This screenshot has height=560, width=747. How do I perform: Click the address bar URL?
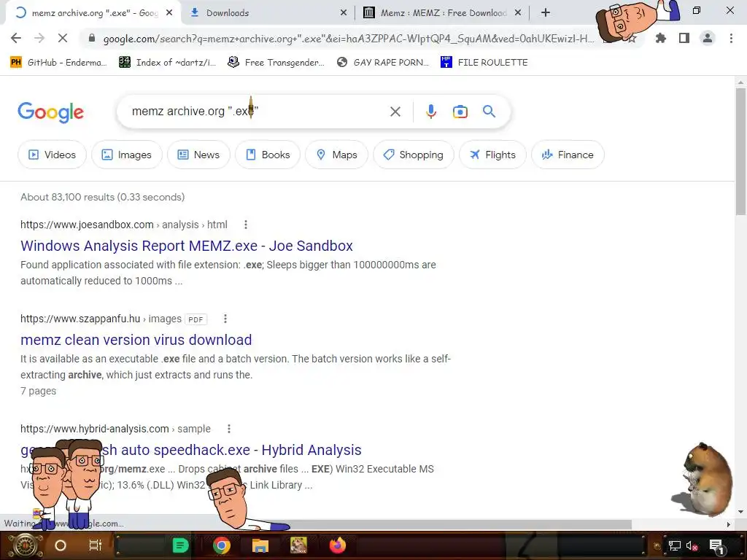(348, 39)
